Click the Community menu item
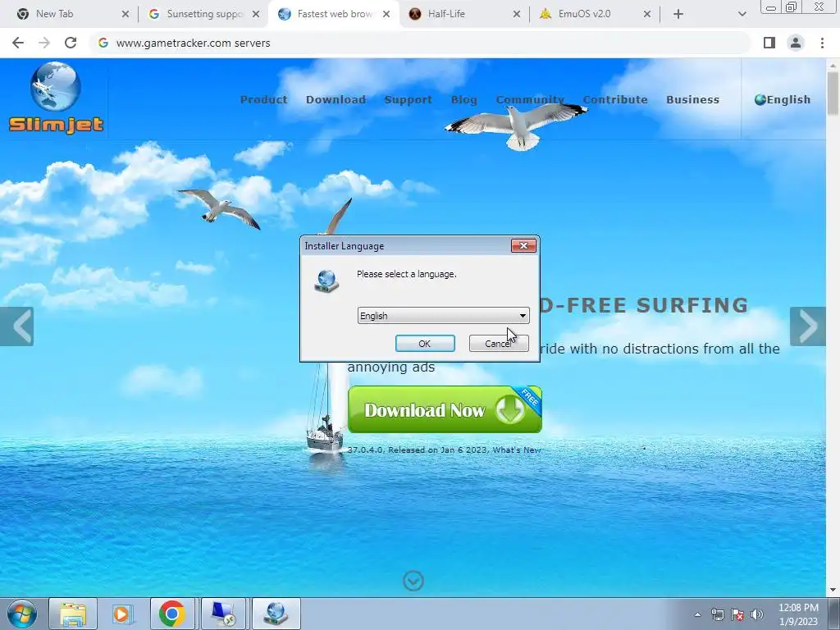 530,99
